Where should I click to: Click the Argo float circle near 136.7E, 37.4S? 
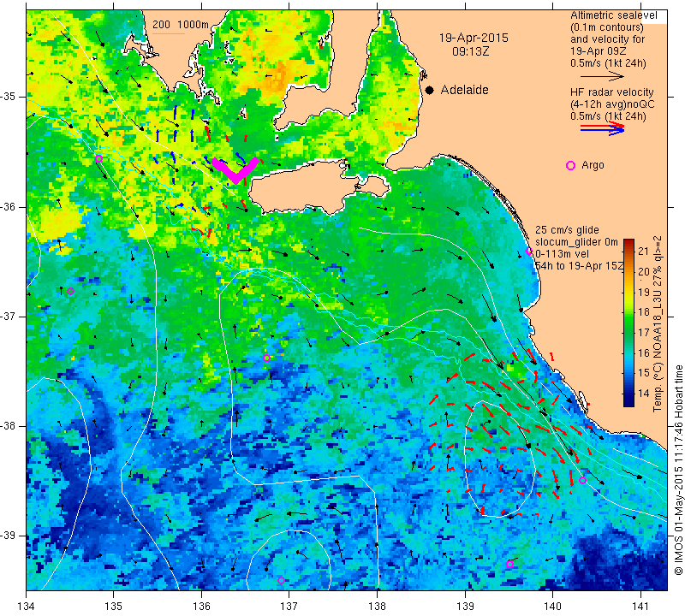click(x=266, y=358)
